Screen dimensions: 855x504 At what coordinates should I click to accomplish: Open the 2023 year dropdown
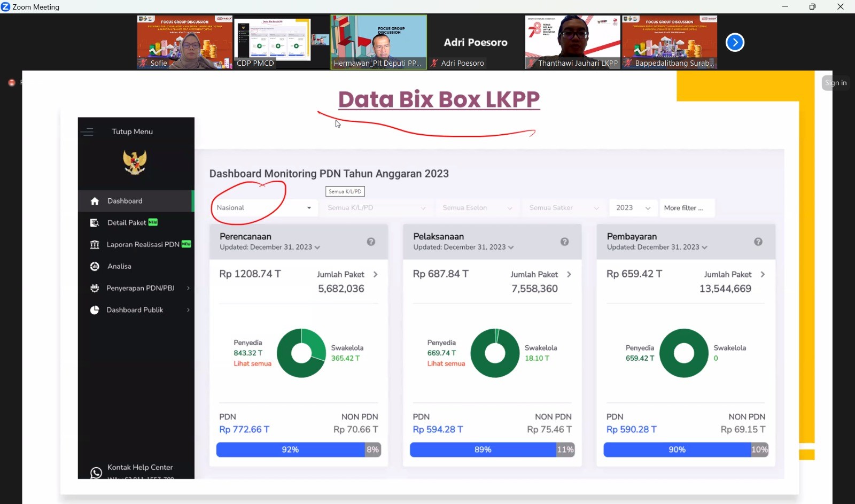coord(633,208)
